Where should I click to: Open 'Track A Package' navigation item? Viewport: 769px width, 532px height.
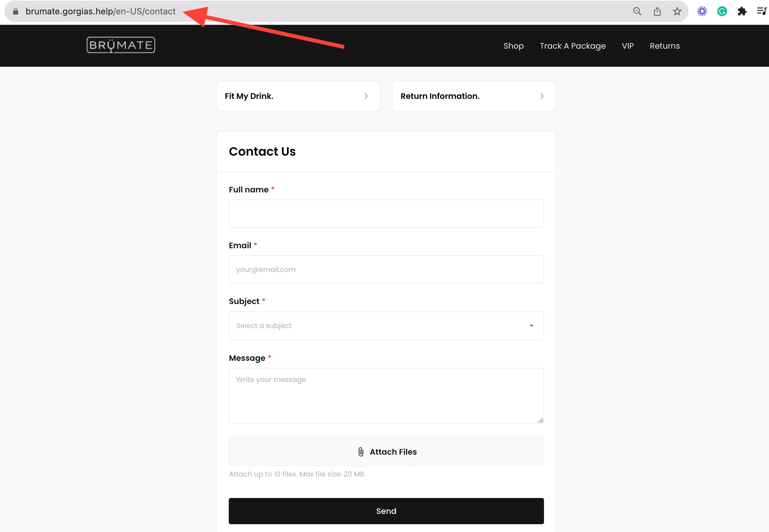[x=572, y=46]
